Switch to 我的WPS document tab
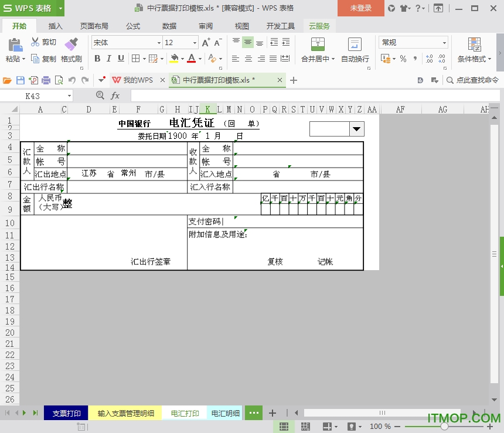Viewport: 504px width, 433px height. click(x=138, y=80)
